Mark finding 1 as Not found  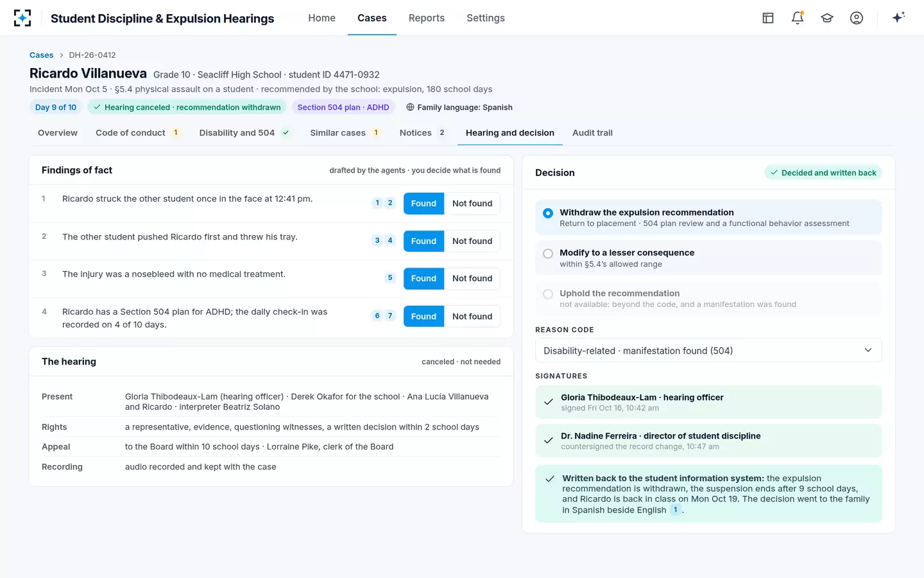pos(472,204)
